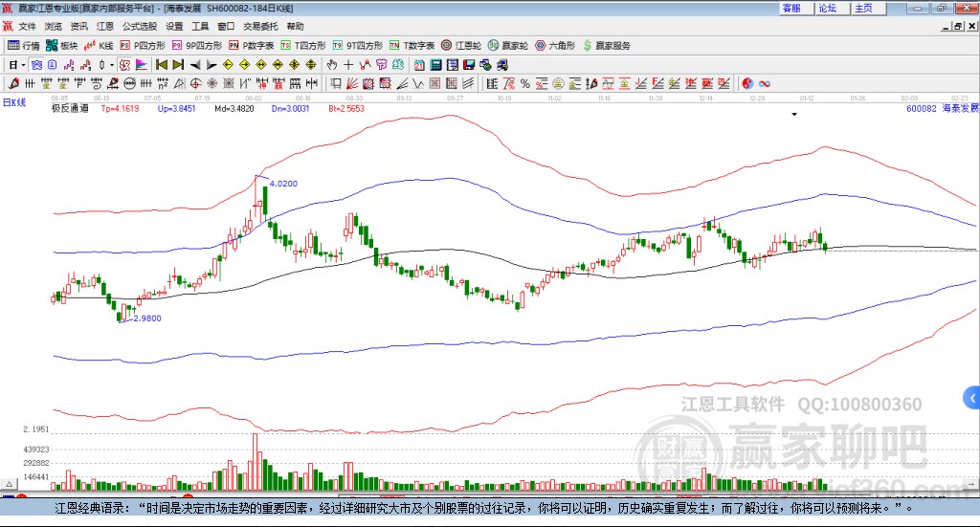980x527 pixels.
Task: Open the calendar icon in toolbar
Action: [x=419, y=65]
